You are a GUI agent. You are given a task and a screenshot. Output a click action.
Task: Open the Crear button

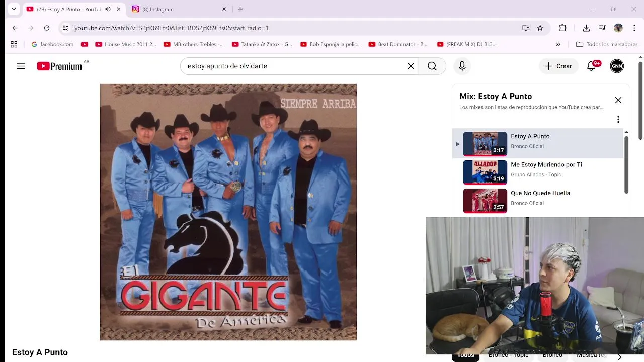click(558, 66)
